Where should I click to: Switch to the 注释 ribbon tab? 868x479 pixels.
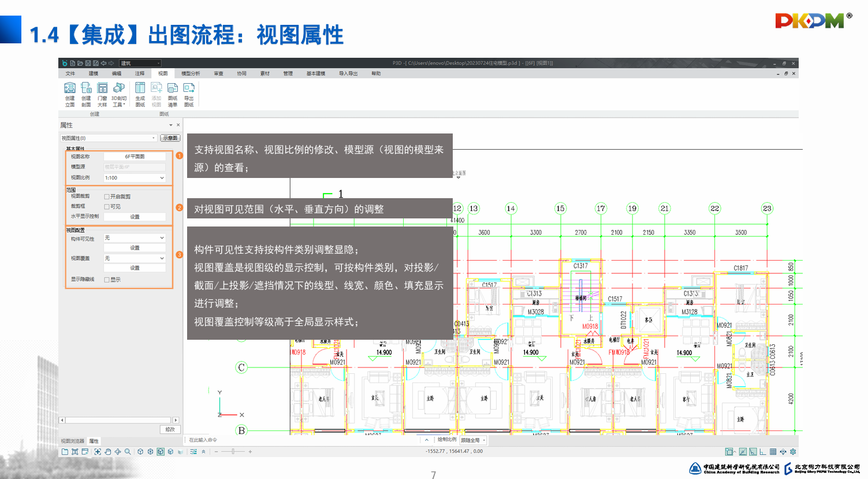coord(140,73)
